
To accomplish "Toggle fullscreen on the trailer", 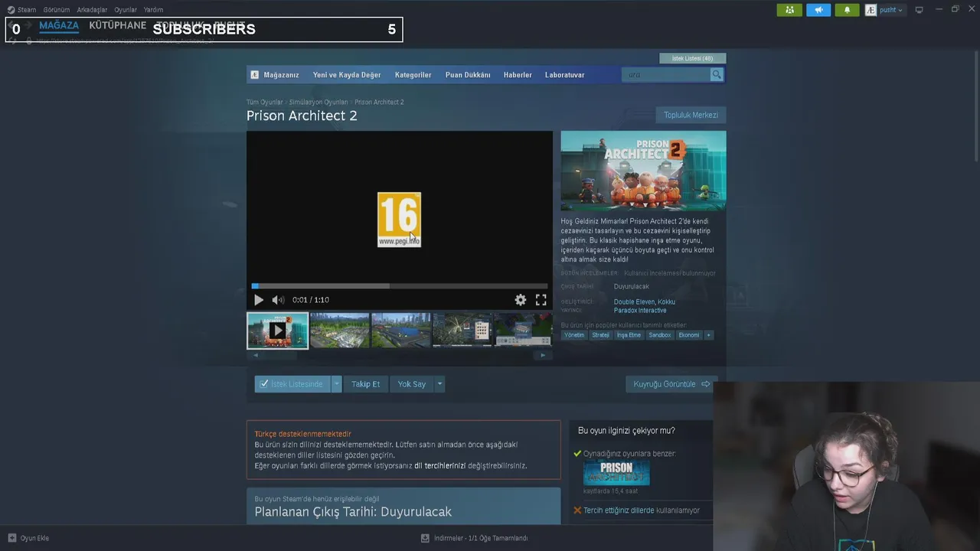I will tap(541, 300).
